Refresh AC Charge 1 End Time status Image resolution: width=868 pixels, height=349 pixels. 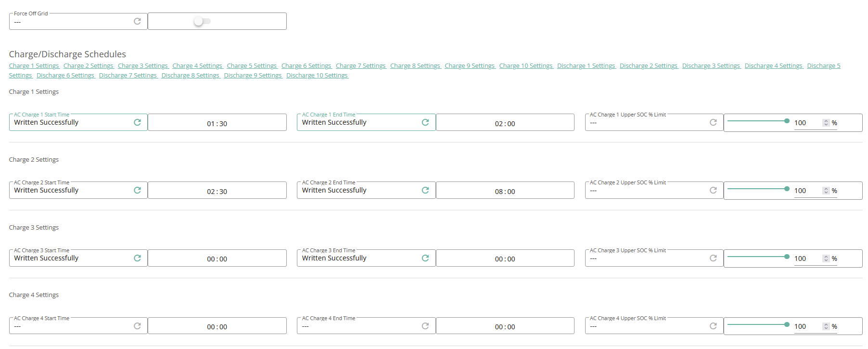425,122
